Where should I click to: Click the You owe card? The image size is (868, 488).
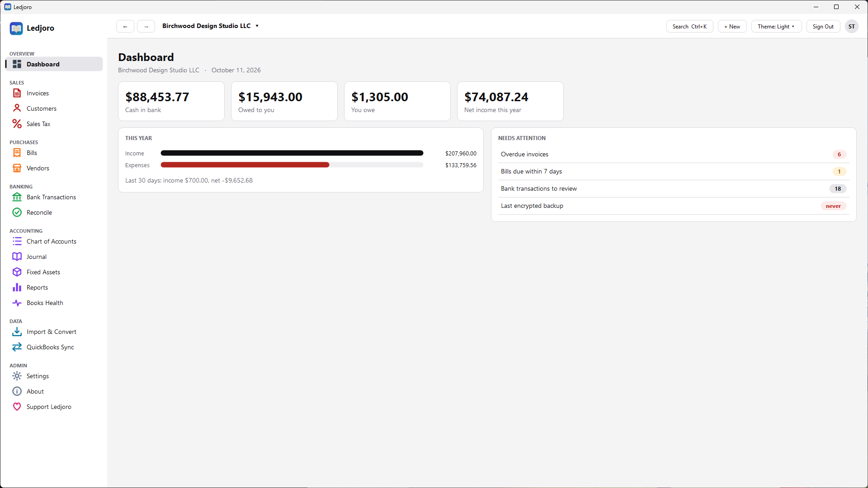(397, 101)
